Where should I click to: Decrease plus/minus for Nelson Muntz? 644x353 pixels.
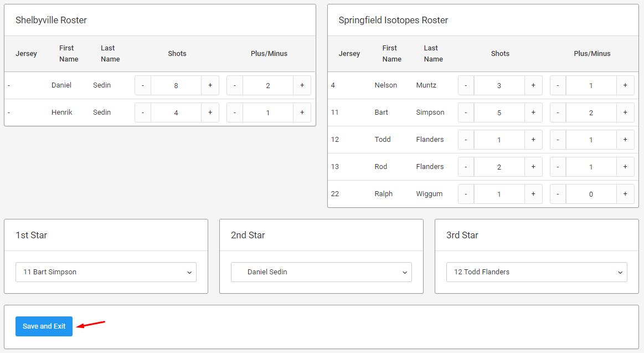pyautogui.click(x=558, y=85)
